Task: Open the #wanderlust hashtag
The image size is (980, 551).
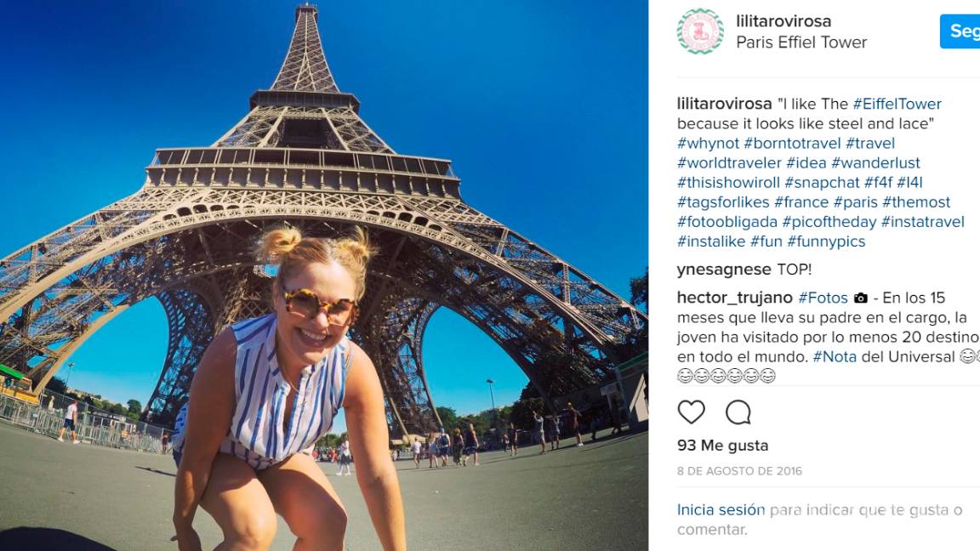Action: pos(875,163)
